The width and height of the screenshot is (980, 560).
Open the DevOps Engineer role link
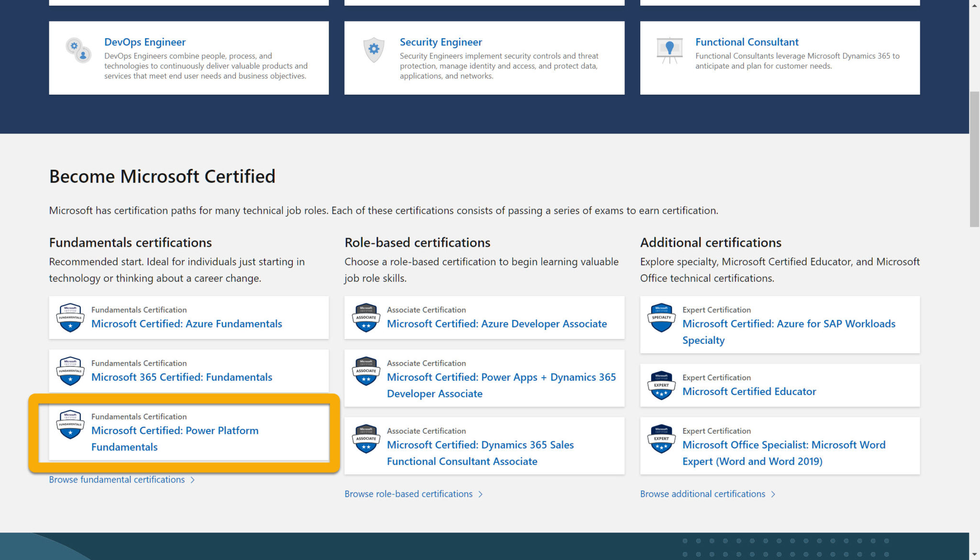(x=145, y=42)
